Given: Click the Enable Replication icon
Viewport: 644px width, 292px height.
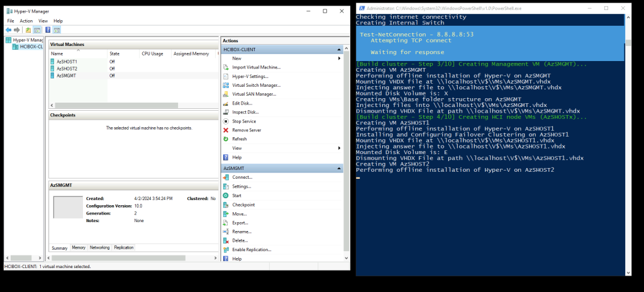Looking at the screenshot, I should [226, 250].
